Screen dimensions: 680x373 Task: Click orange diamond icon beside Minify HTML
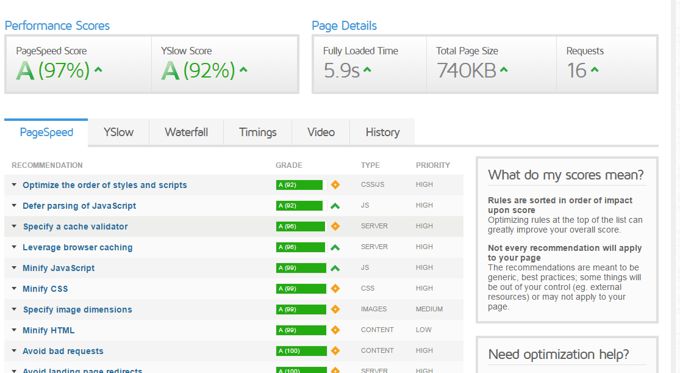(x=335, y=330)
